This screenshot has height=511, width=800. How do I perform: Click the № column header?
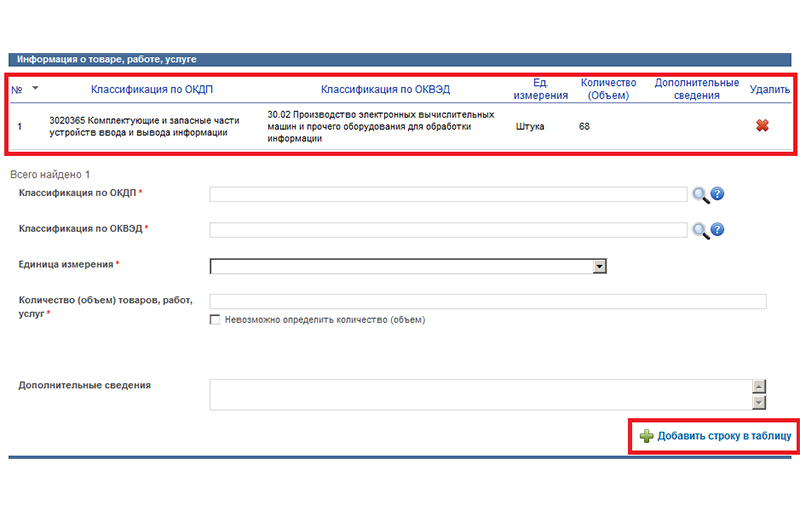click(x=17, y=90)
